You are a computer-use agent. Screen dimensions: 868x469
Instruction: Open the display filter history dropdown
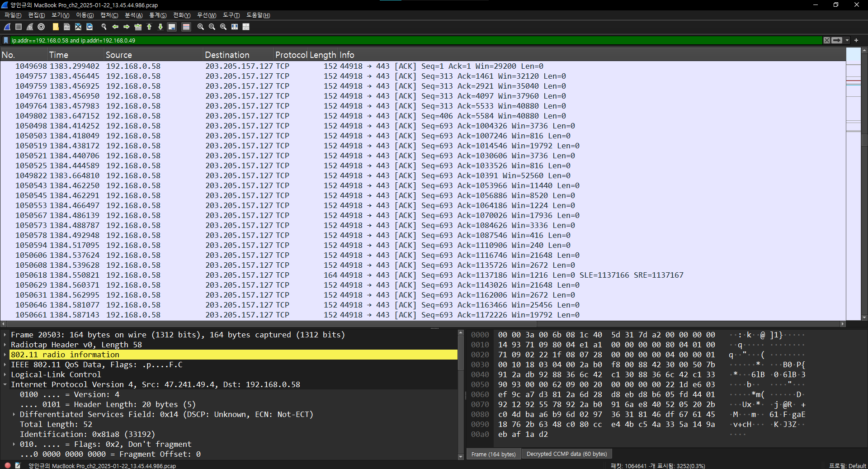[x=847, y=40]
